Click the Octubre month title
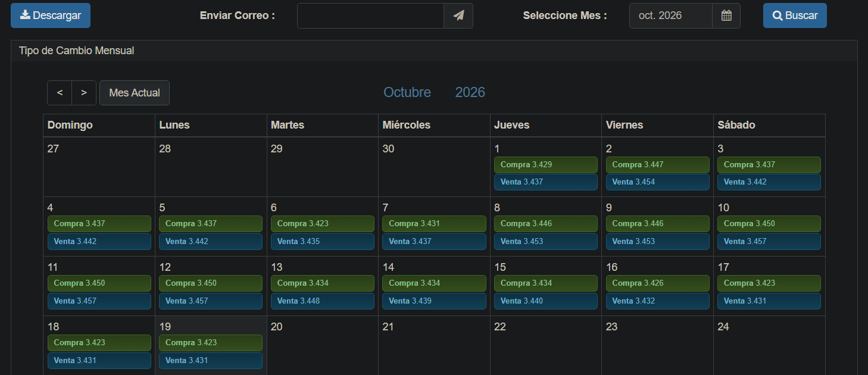The height and width of the screenshot is (375, 868). pyautogui.click(x=407, y=92)
